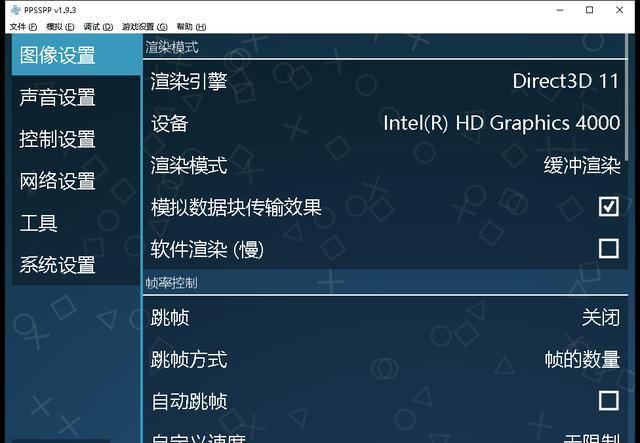Switch to the 声音设置 tab
Viewport: 640px width, 443px height.
click(76, 97)
